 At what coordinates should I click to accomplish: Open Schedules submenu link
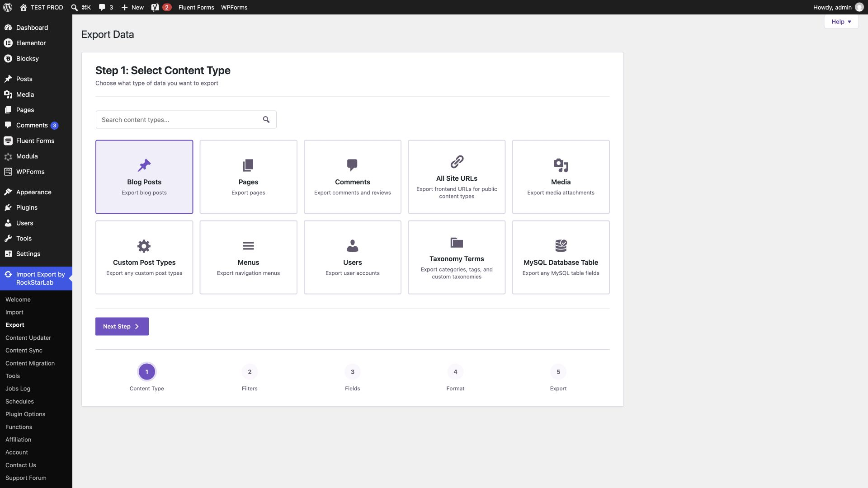pyautogui.click(x=19, y=401)
